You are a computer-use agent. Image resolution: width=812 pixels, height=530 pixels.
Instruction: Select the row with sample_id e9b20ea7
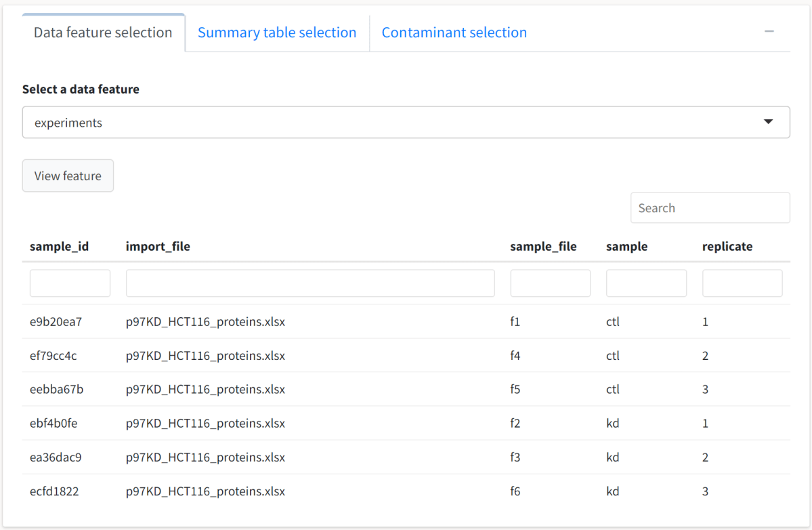56,322
